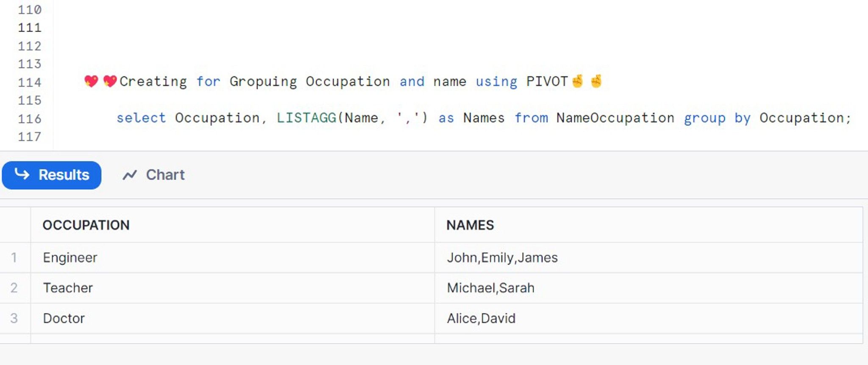Click the Creating word on line 114
The height and width of the screenshot is (365, 868).
point(153,81)
